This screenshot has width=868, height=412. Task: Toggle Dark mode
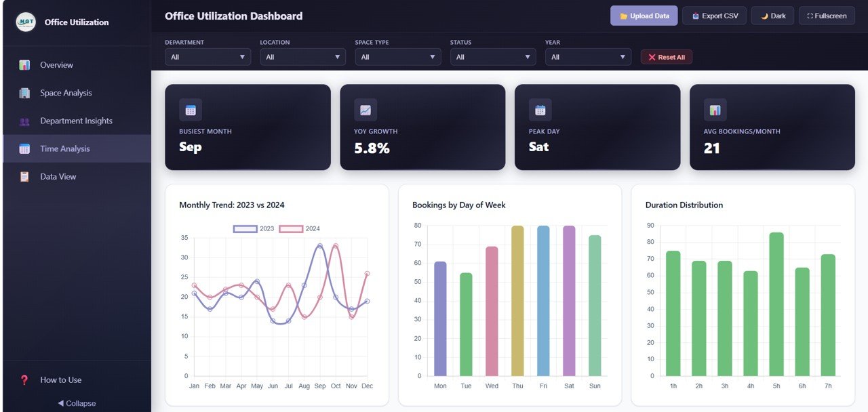(x=772, y=16)
